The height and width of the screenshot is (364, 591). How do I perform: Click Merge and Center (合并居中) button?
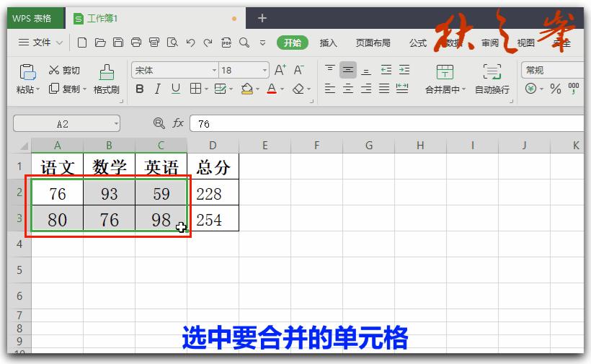click(x=445, y=79)
